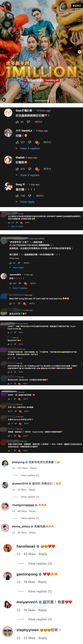View replies (2) under hanxiiaoaii
83x644 pixels.
tap(40, 563)
